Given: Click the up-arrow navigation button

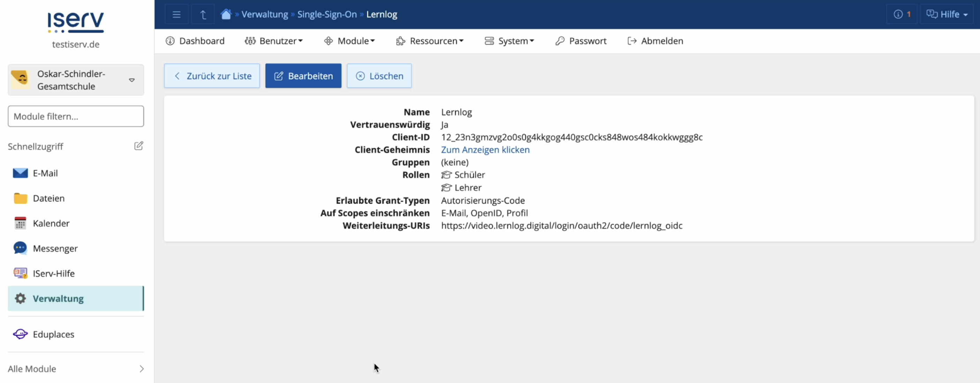Looking at the screenshot, I should (x=203, y=14).
